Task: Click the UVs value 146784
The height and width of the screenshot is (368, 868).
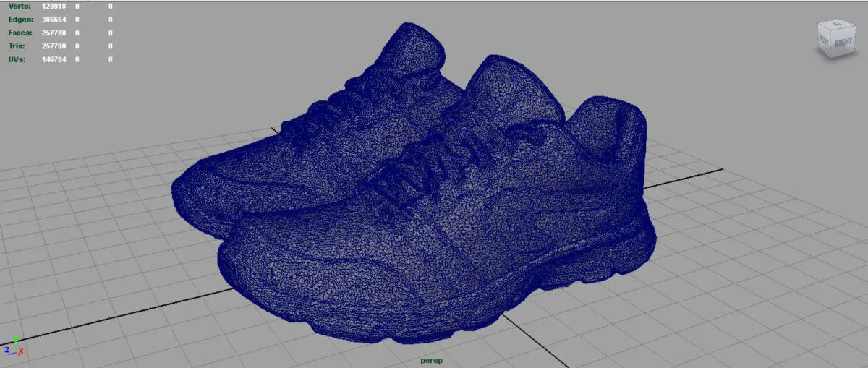Action: pyautogui.click(x=55, y=59)
